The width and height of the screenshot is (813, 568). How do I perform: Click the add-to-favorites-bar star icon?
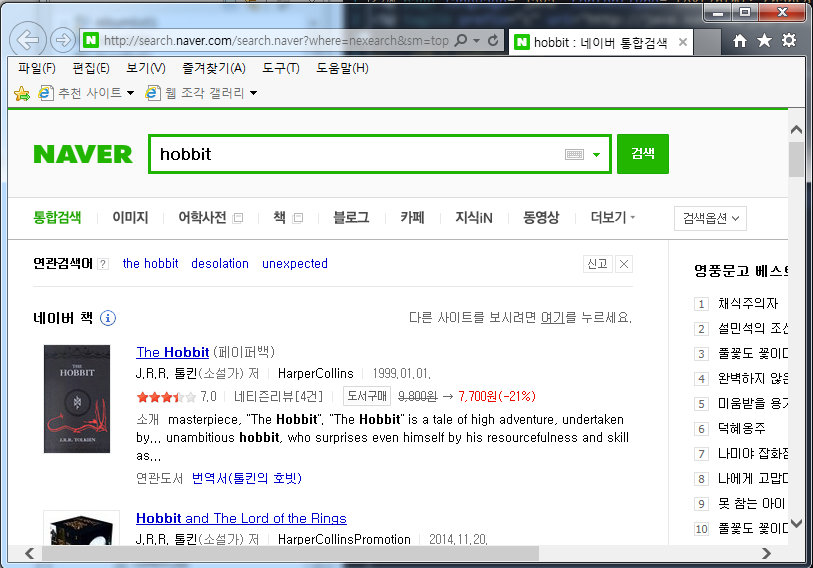click(22, 93)
